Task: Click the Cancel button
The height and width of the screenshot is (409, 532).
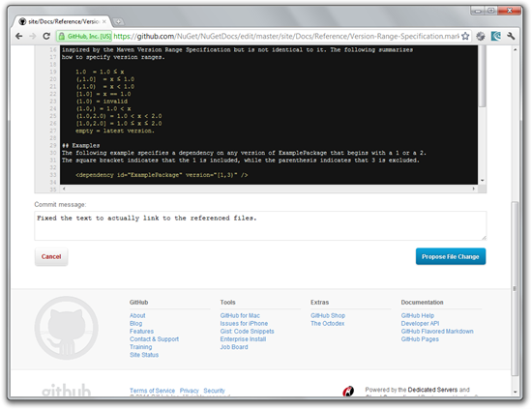Action: [51, 257]
